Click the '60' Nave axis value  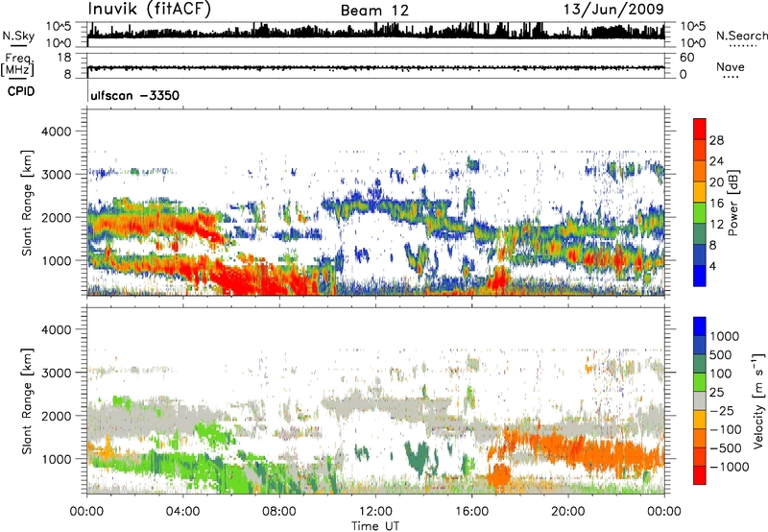[686, 58]
